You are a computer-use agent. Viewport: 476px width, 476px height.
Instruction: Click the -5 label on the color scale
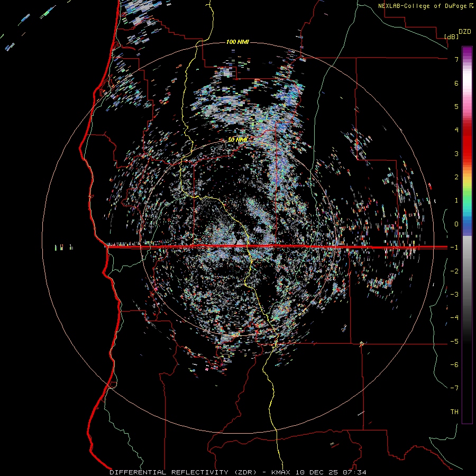point(454,342)
